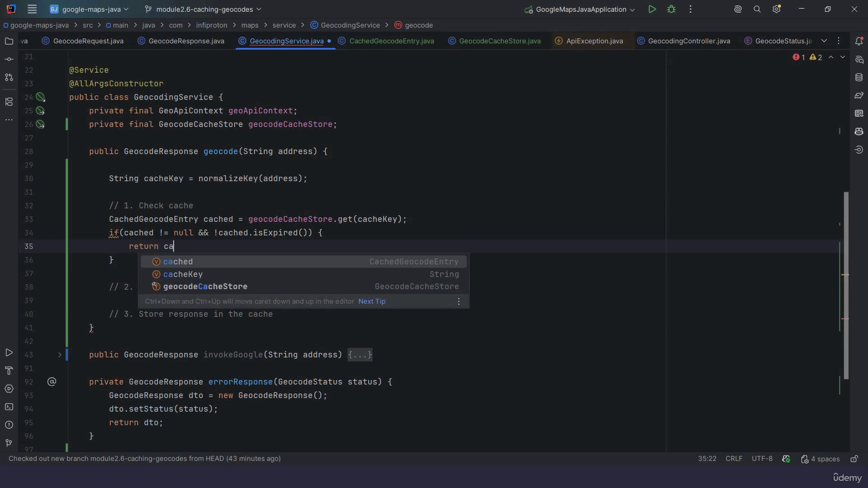Screen dimensions: 868x488
Task: Open Services tool window icon
Action: pos(9,389)
